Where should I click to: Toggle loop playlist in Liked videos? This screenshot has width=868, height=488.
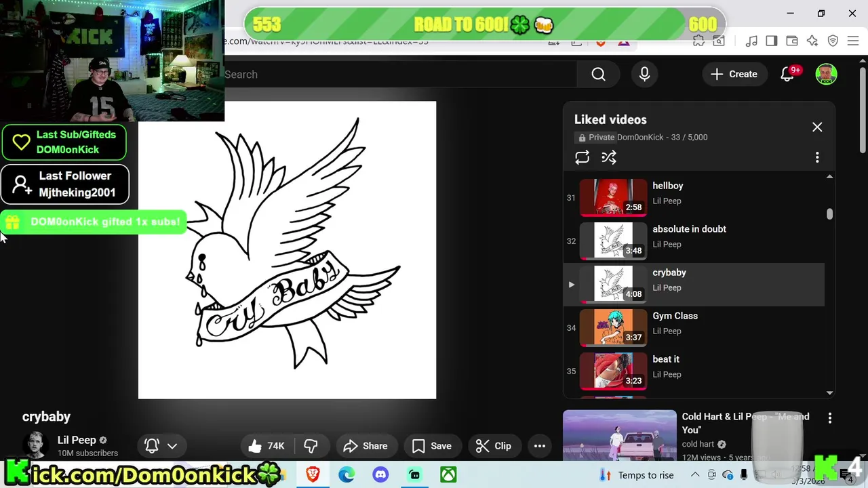click(583, 157)
